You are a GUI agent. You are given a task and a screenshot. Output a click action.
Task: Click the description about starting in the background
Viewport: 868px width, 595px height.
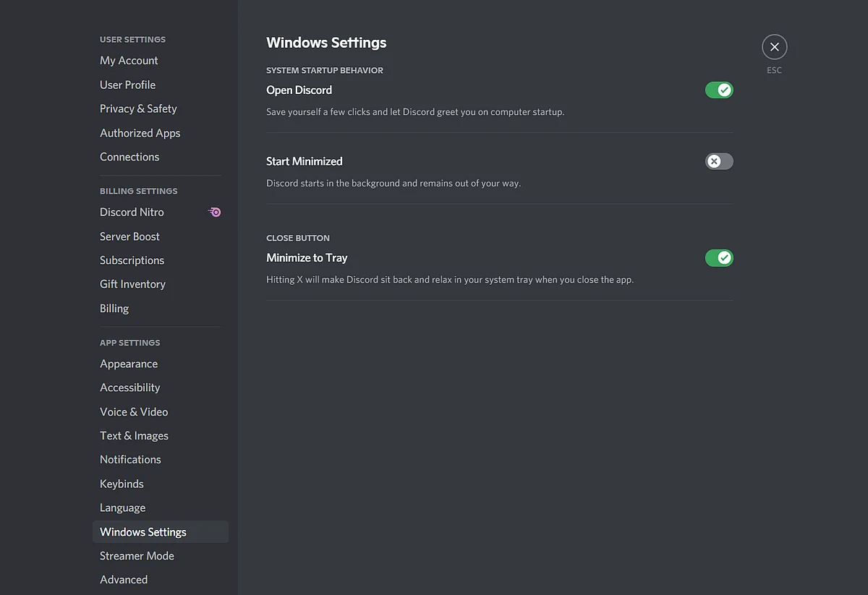[393, 183]
